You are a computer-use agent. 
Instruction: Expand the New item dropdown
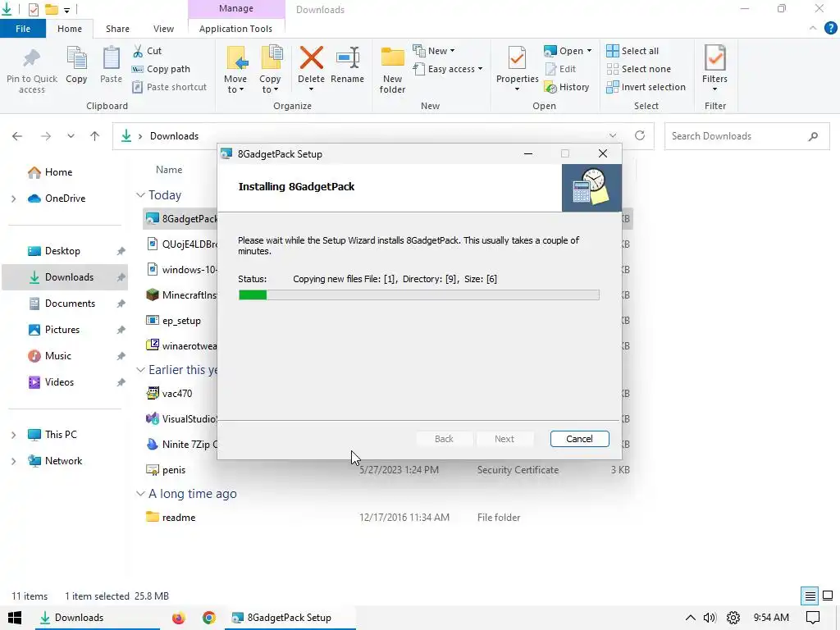[x=434, y=51]
